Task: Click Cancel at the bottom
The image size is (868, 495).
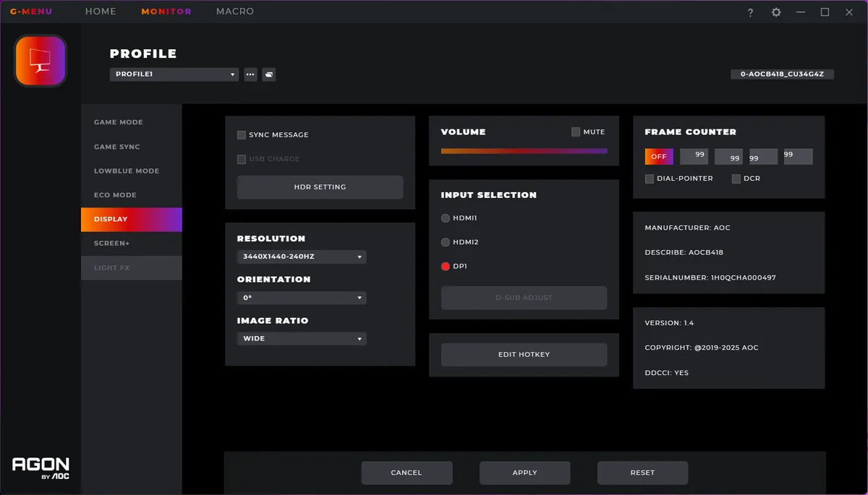Action: pos(407,473)
